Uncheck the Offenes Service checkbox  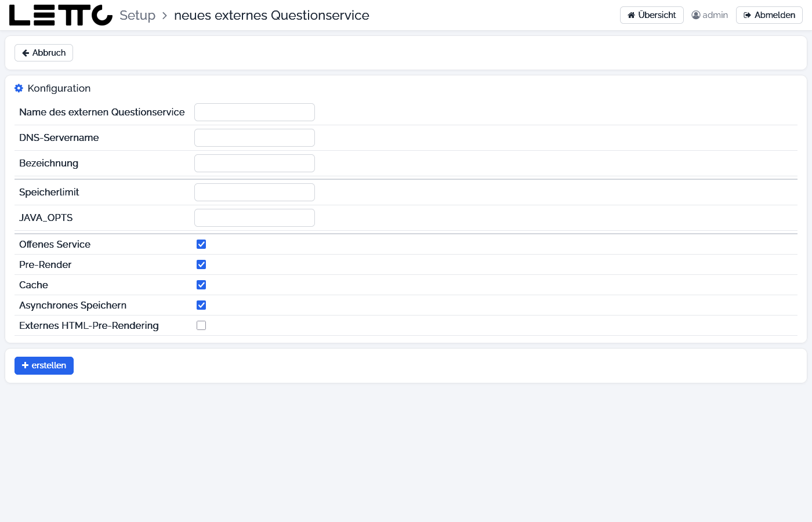[201, 244]
